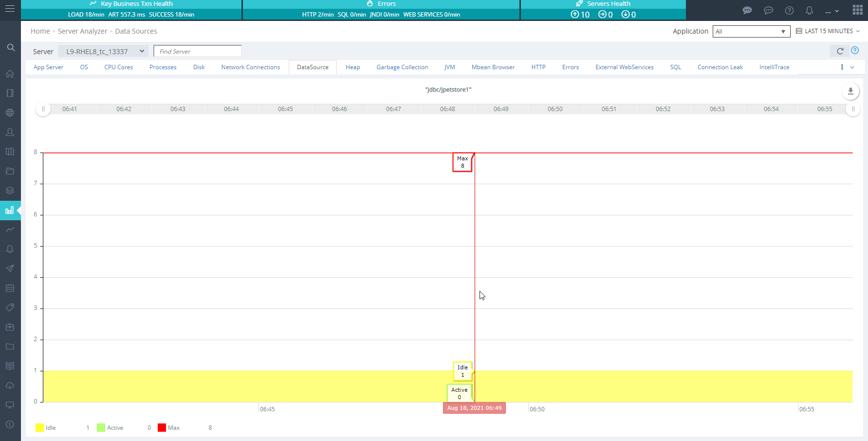Open notifications bell in top header
The image size is (868, 441).
coord(809,10)
